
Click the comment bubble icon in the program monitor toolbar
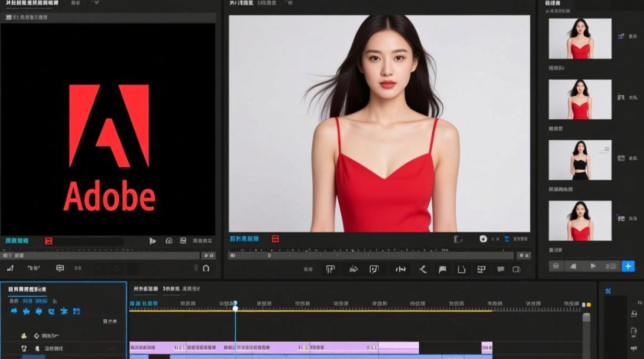point(501,269)
